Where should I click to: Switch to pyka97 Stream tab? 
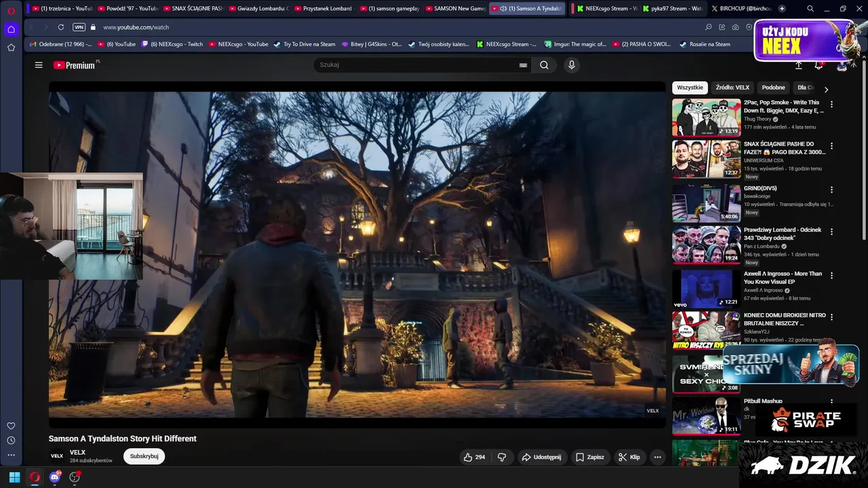click(673, 9)
